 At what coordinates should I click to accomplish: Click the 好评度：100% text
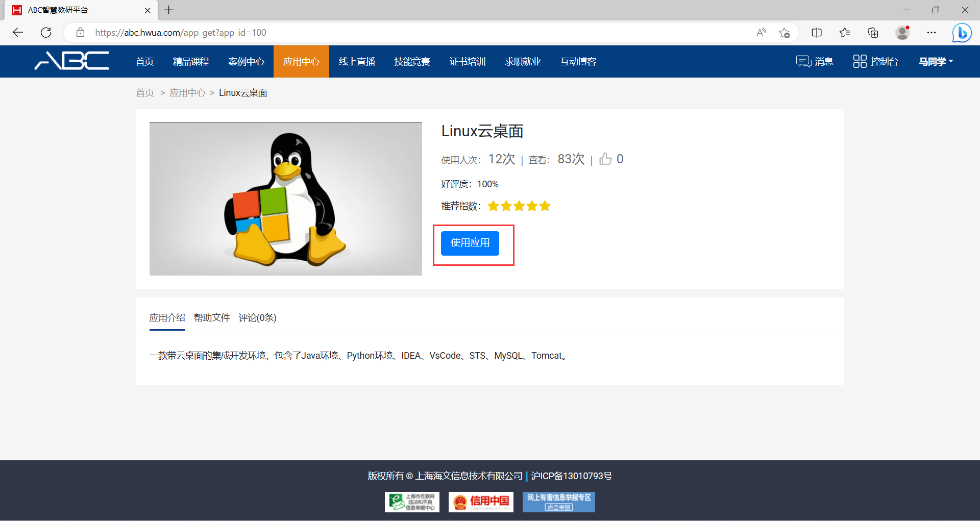click(x=470, y=184)
